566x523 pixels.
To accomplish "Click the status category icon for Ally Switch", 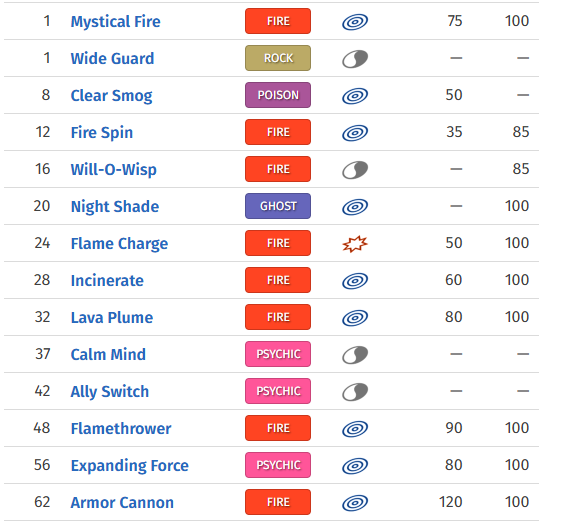I will (355, 392).
